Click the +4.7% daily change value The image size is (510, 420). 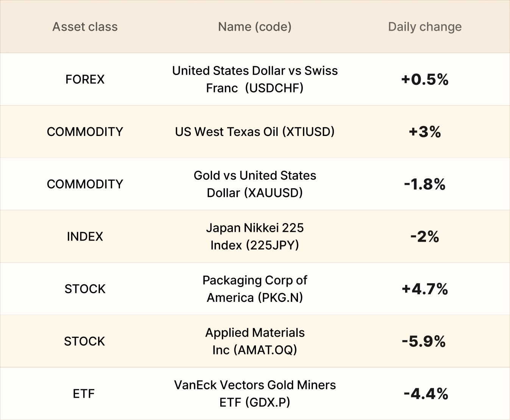click(425, 289)
